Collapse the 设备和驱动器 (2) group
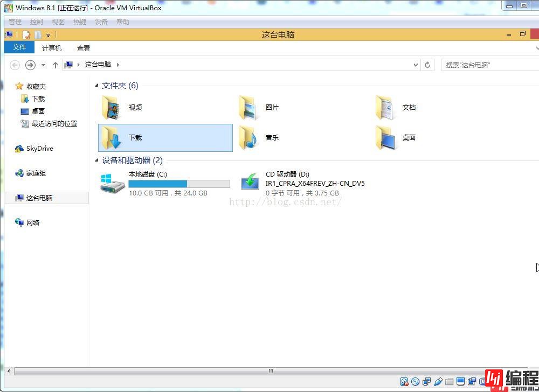 pos(97,160)
